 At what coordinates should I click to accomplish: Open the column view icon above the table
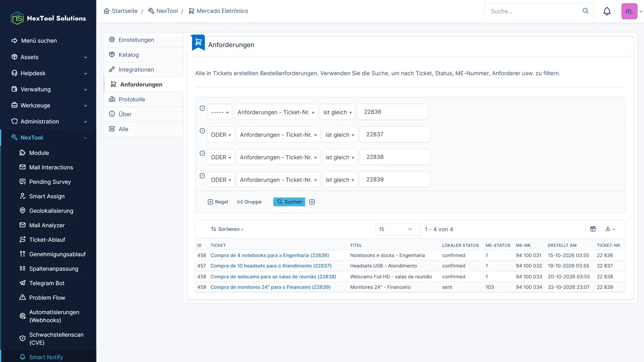click(x=593, y=229)
